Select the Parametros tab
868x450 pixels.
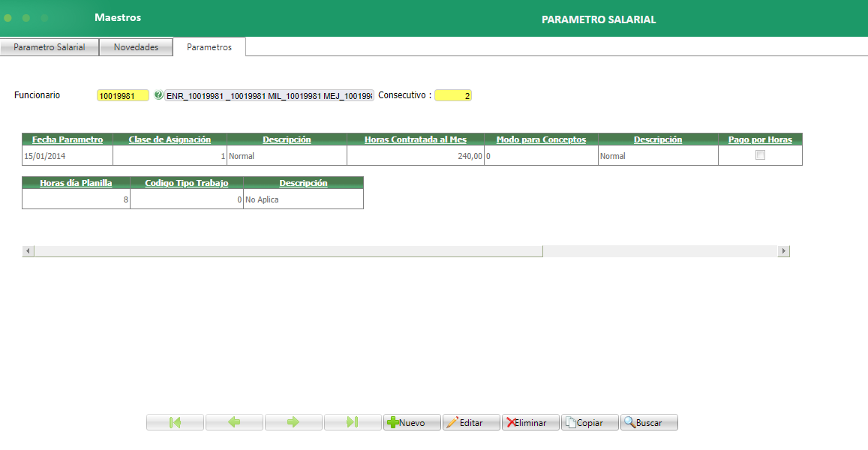[209, 47]
